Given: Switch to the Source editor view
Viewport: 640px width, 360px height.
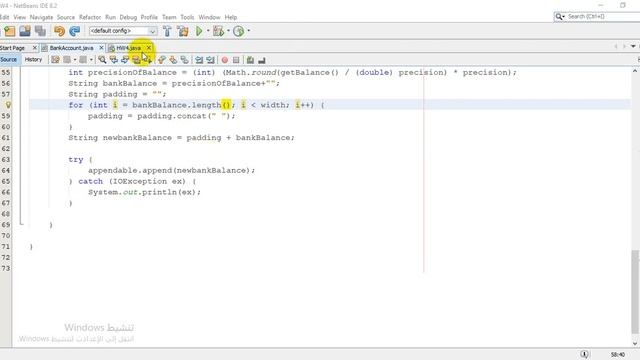Looking at the screenshot, I should pos(9,60).
